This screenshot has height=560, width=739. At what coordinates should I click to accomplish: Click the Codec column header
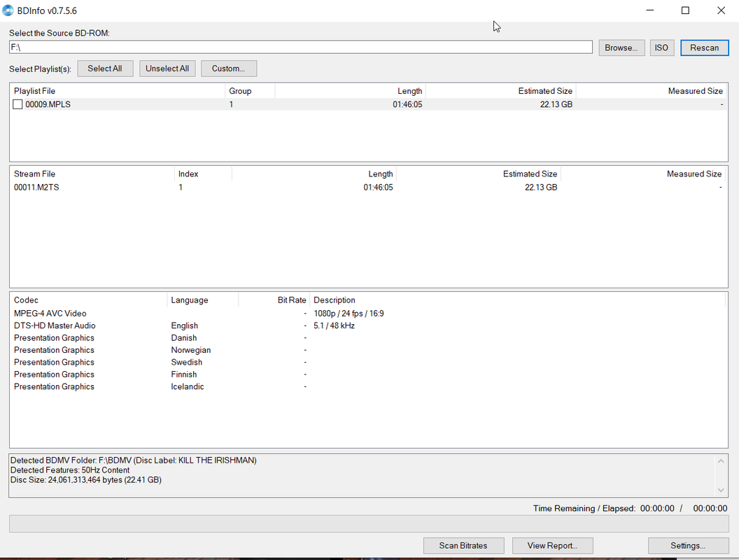89,300
